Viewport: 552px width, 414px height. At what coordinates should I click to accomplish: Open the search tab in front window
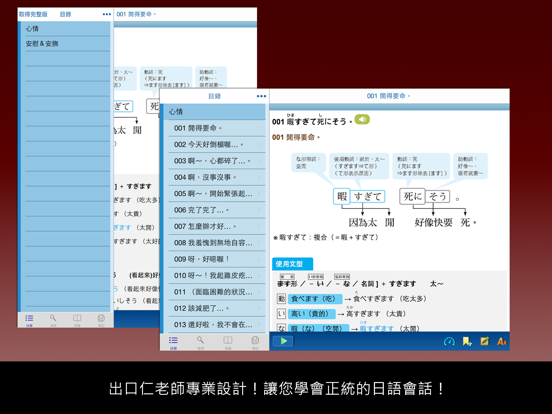[x=200, y=342]
